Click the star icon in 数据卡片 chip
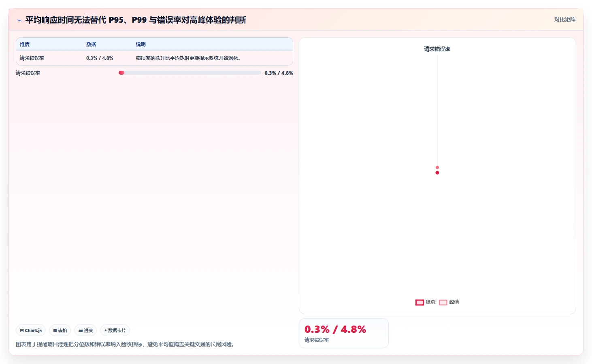Screen dimensions: 592x364 (106, 330)
